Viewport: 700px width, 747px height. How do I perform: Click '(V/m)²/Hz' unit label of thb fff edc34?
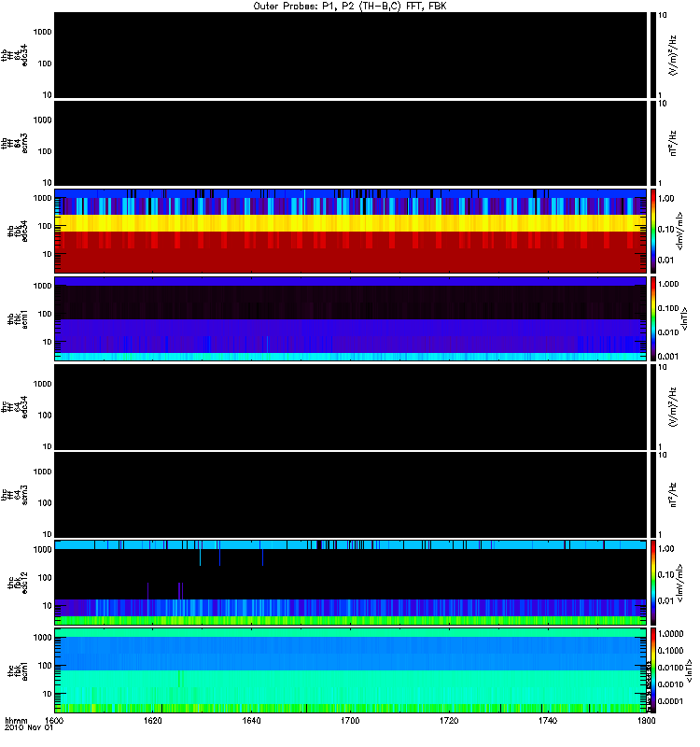[x=673, y=55]
